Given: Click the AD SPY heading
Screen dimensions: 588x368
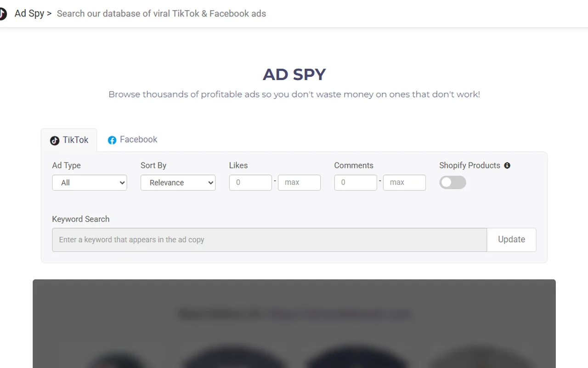Looking at the screenshot, I should coord(294,75).
